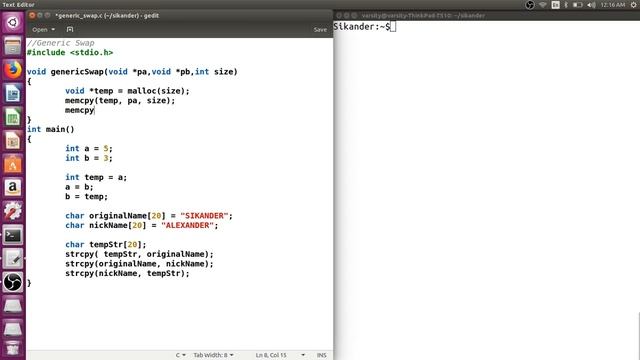This screenshot has height=360, width=640.
Task: Click the Text Editor title in top panel
Action: (18, 4)
